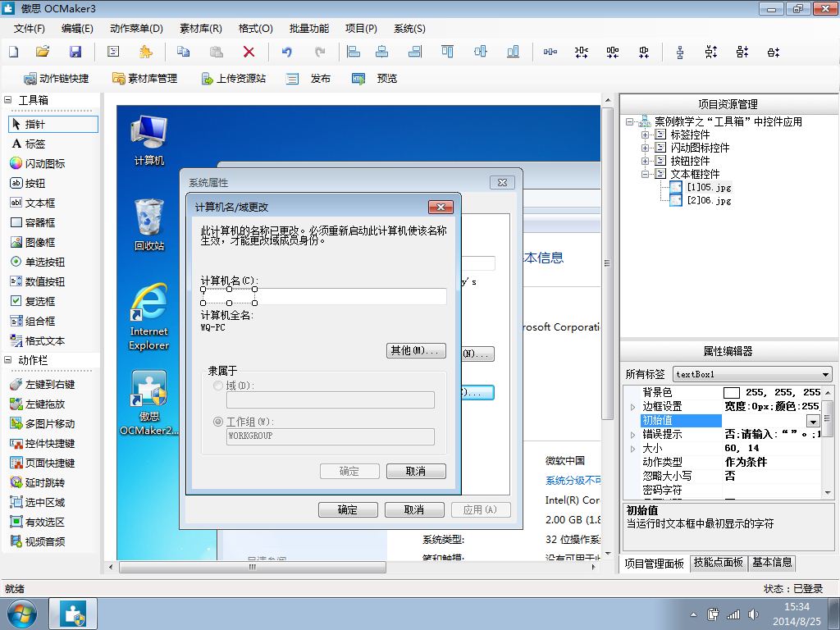The image size is (840, 630).
Task: Click 取消 in 计算机名/域更改 dialog
Action: click(x=416, y=471)
